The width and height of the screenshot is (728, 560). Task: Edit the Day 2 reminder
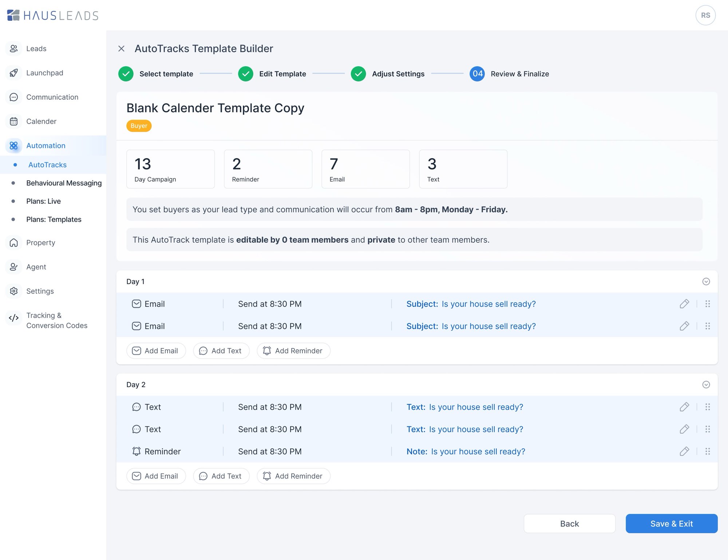pyautogui.click(x=684, y=451)
